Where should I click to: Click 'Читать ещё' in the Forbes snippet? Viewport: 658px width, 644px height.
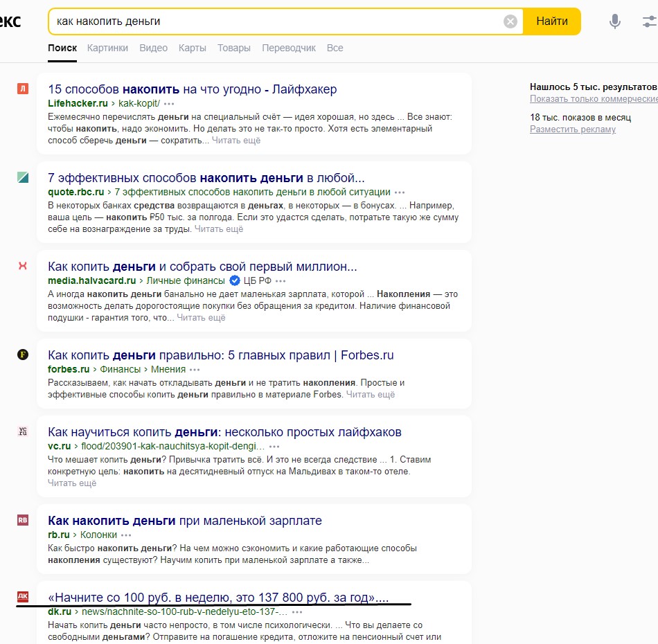pos(371,395)
